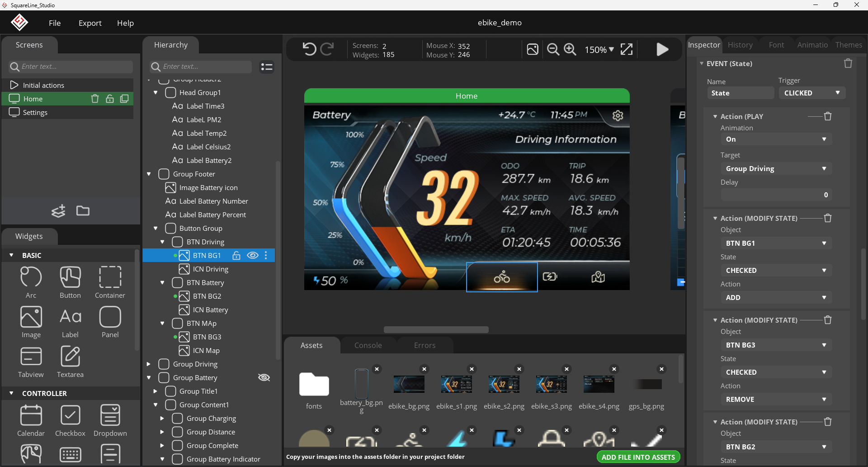Click the Delay value field

pos(776,195)
